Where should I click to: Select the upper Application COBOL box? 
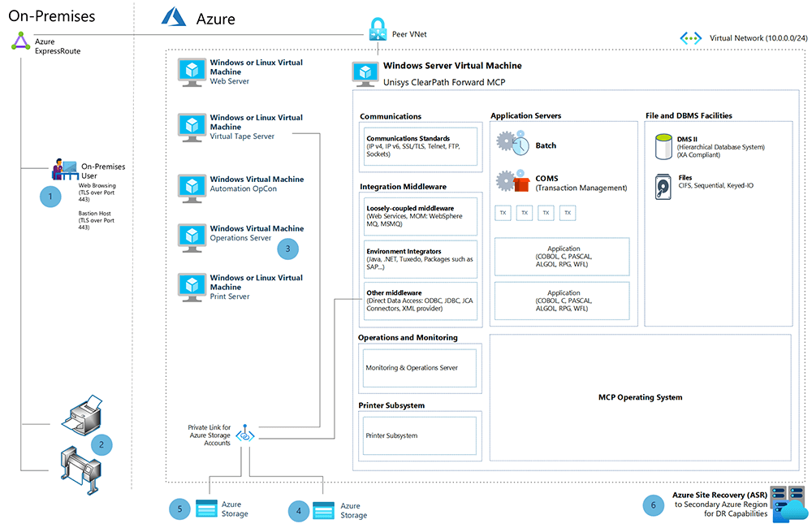pyautogui.click(x=562, y=257)
